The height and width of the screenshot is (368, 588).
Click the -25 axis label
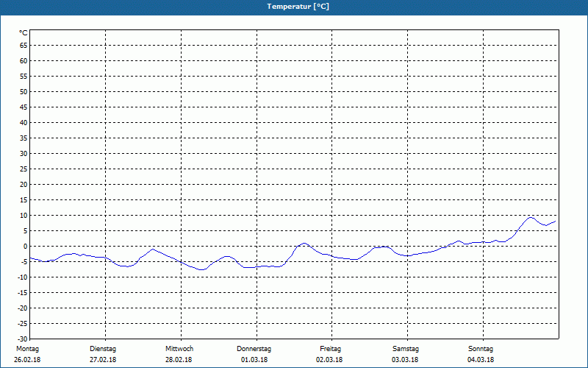coord(23,323)
